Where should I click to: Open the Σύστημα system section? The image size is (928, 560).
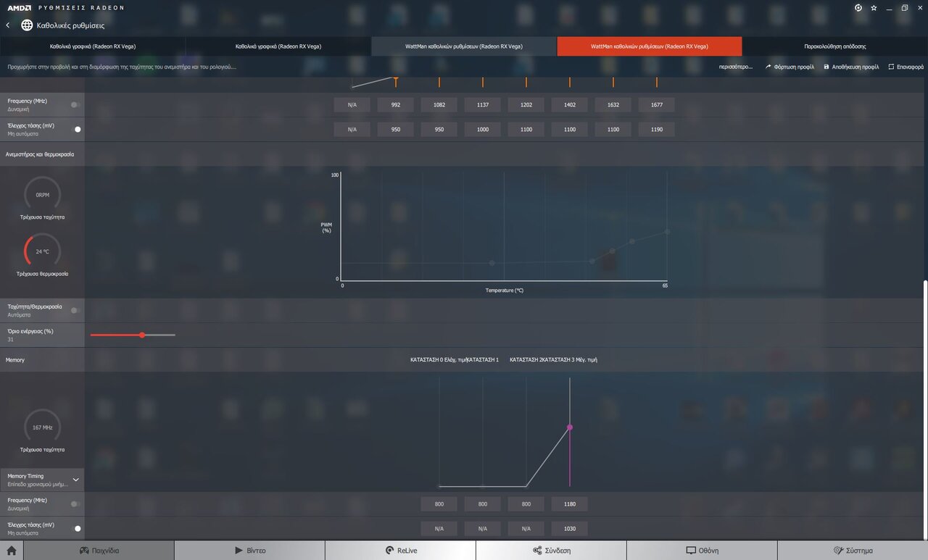pyautogui.click(x=853, y=551)
